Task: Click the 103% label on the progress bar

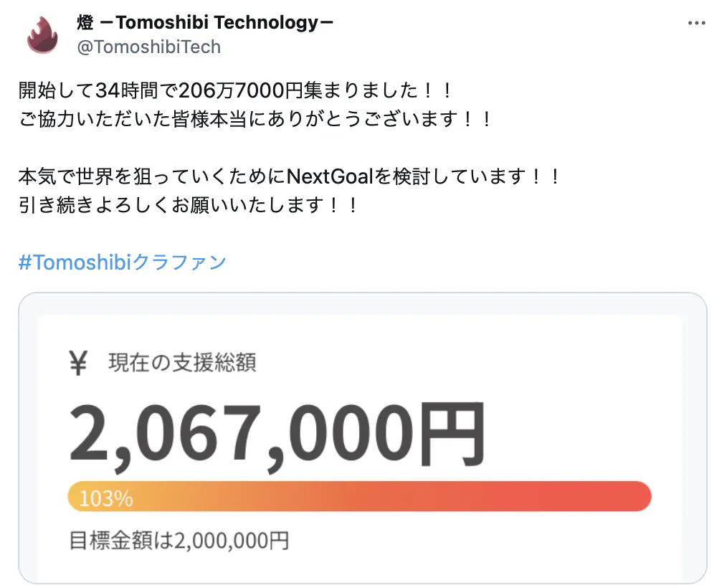Action: (105, 498)
